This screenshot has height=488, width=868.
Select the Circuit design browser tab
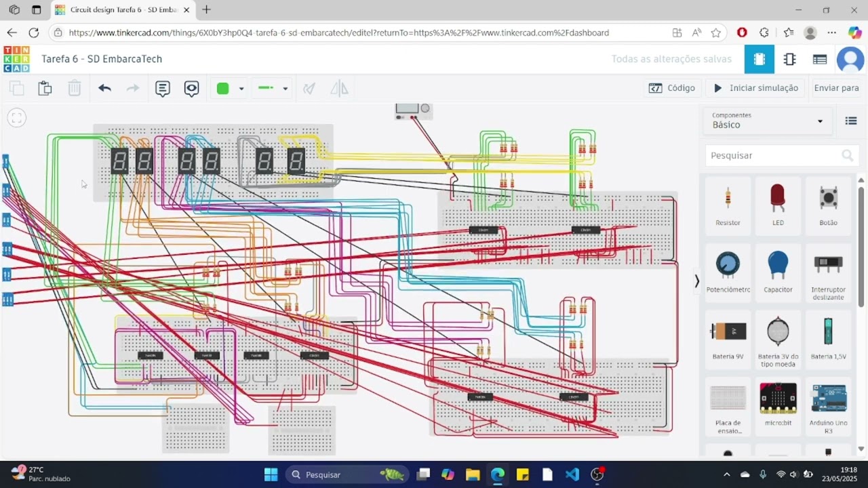122,10
